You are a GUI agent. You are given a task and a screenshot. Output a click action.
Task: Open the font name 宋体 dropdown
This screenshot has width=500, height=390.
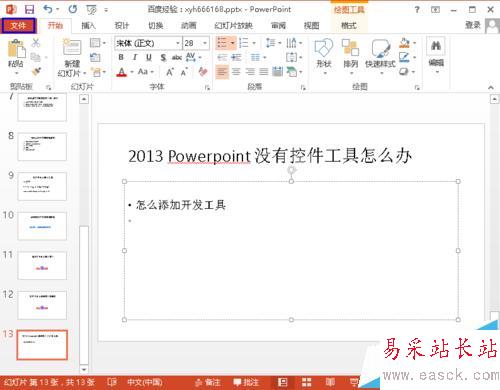coord(178,43)
